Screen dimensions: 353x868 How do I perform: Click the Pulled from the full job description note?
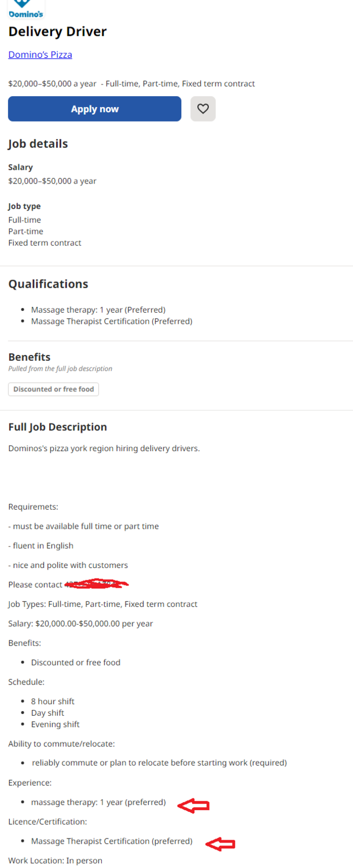coord(60,369)
